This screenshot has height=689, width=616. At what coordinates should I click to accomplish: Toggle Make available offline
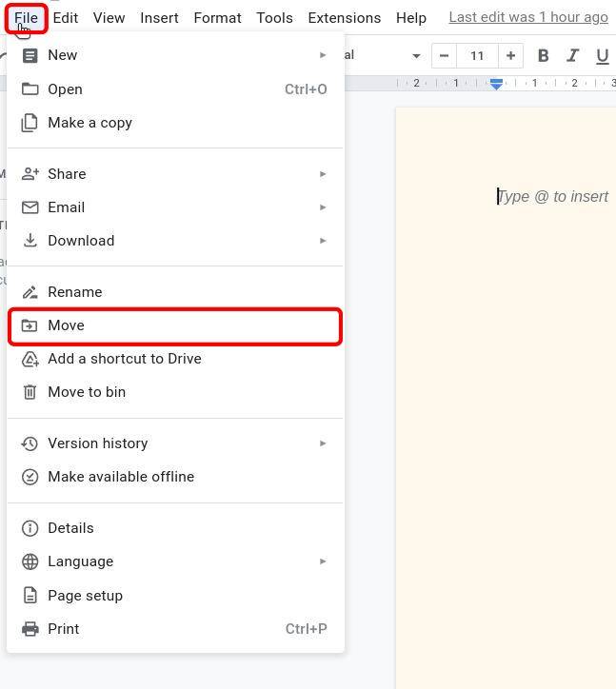[x=121, y=477]
